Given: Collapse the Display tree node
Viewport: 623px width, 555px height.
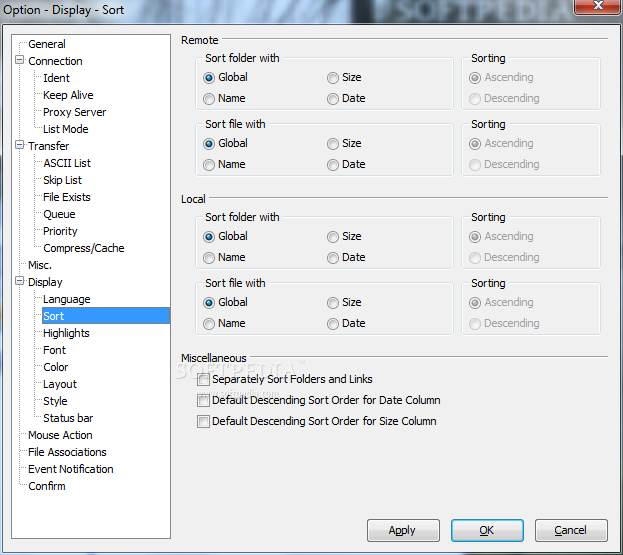Looking at the screenshot, I should pos(19,281).
